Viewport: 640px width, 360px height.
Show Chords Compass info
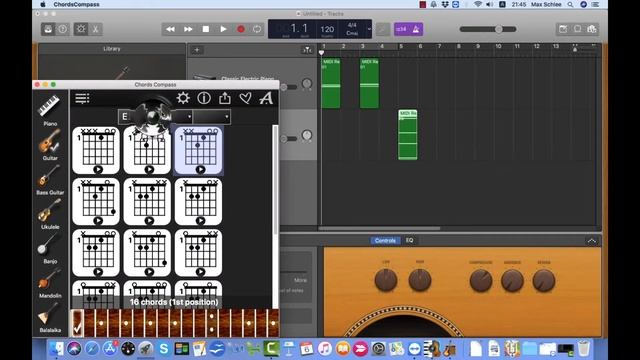coord(204,98)
